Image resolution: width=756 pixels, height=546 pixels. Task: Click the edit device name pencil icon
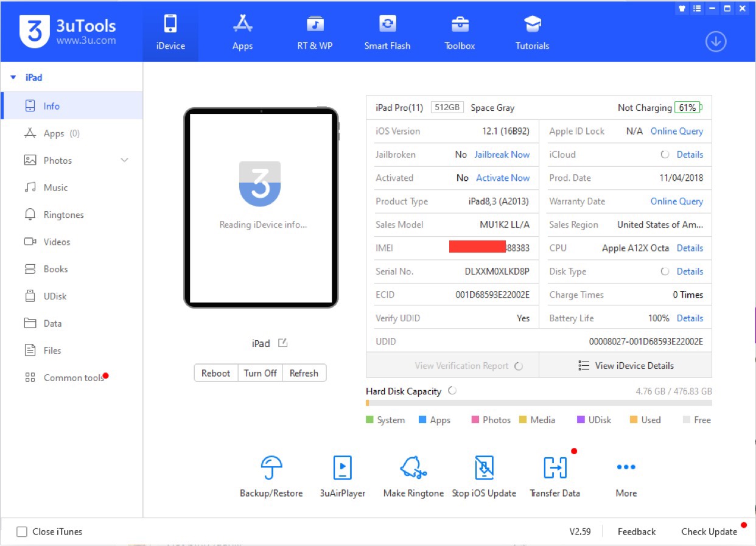(x=282, y=343)
